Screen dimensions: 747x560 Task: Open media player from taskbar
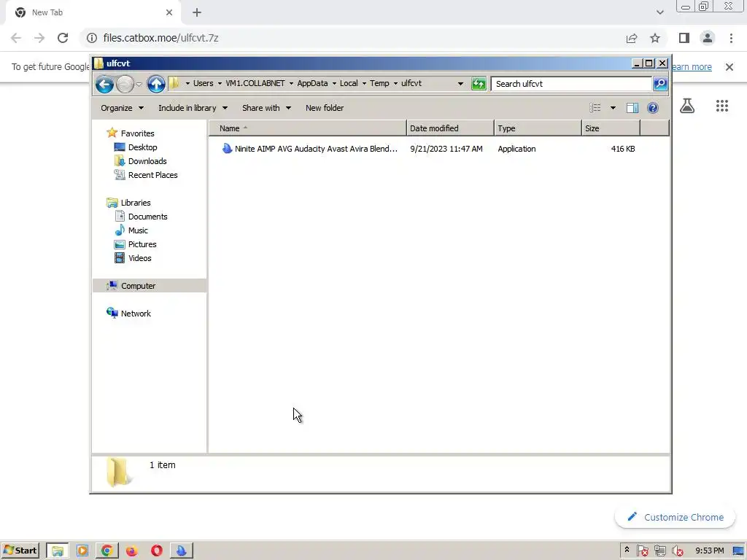coord(82,551)
